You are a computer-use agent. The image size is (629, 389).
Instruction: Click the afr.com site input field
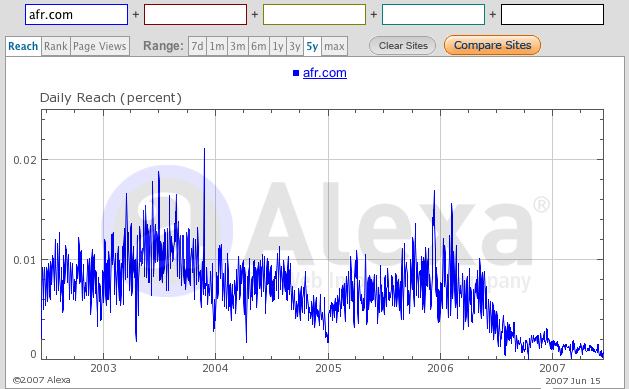[x=76, y=15]
